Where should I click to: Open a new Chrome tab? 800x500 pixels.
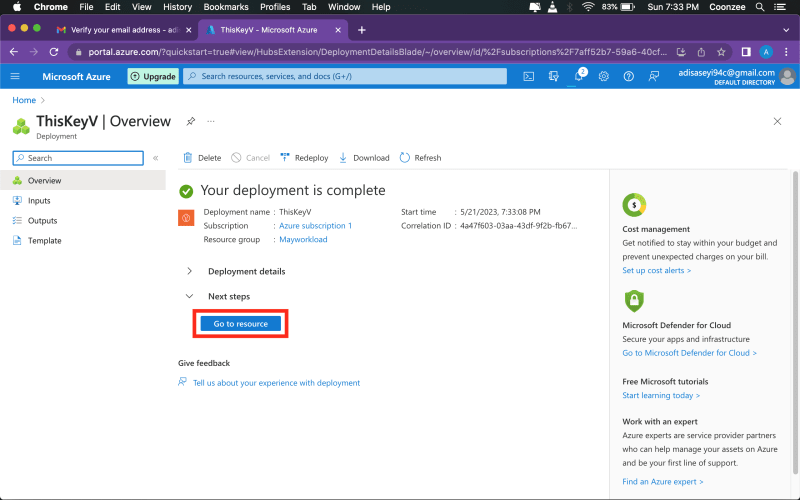point(362,30)
